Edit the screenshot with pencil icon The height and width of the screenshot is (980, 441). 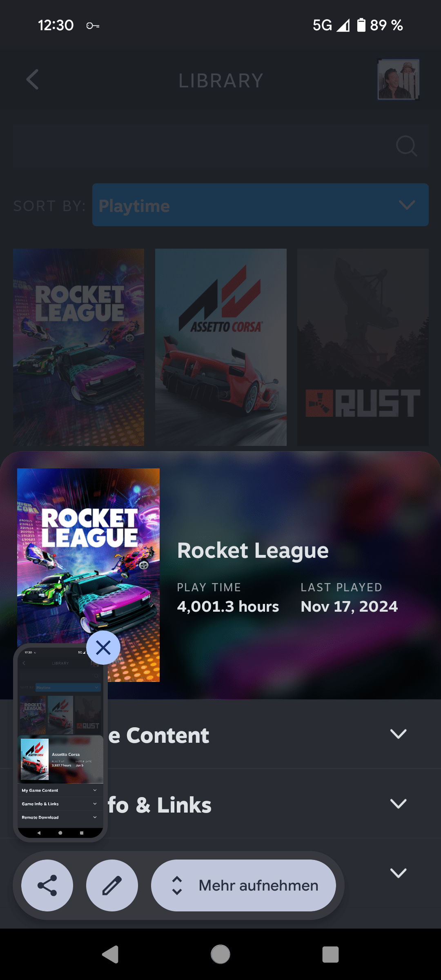click(x=112, y=885)
